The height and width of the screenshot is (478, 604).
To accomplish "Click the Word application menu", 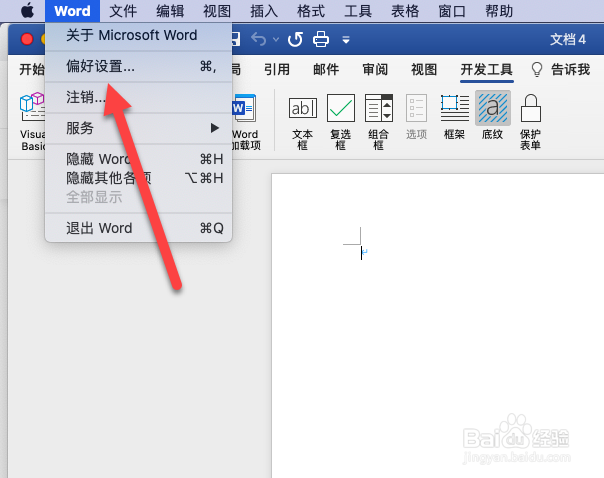I will [x=72, y=11].
